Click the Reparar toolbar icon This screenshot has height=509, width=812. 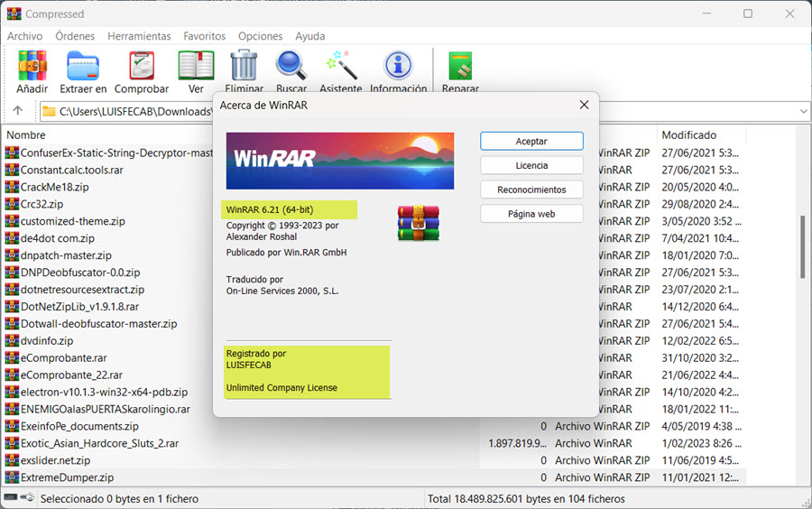pyautogui.click(x=460, y=66)
